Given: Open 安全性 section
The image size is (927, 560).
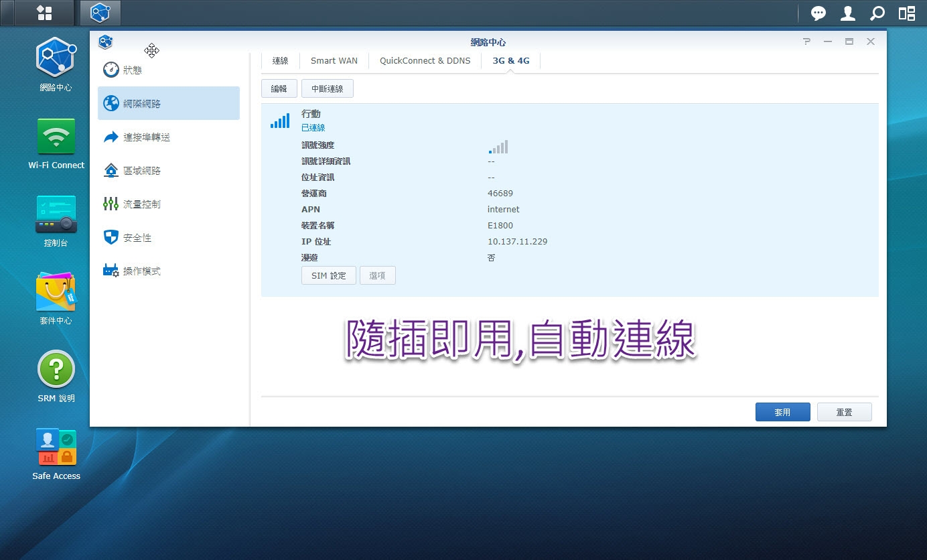Looking at the screenshot, I should pyautogui.click(x=169, y=237).
